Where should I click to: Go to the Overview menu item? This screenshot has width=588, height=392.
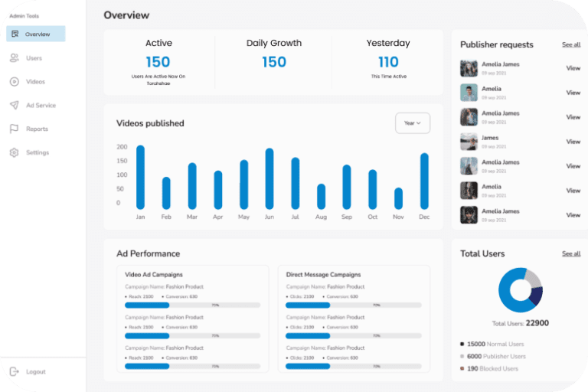pos(36,34)
